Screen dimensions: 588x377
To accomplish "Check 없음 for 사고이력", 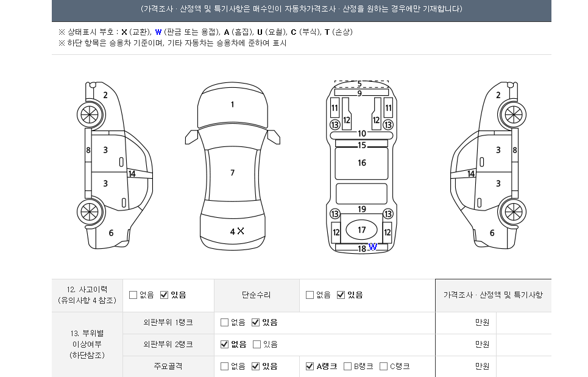I will point(133,295).
